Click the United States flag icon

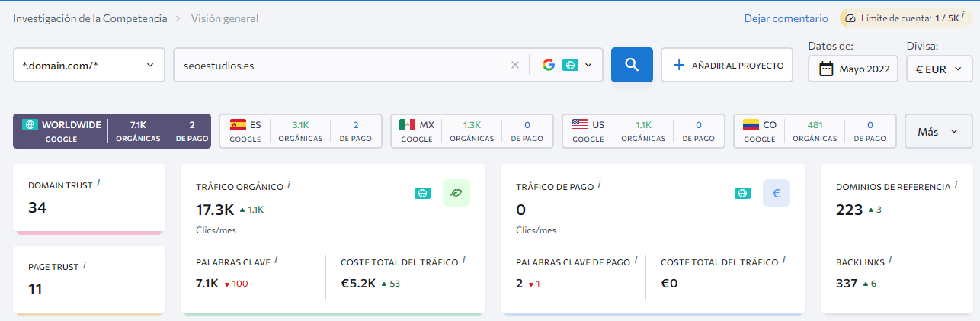[x=580, y=125]
